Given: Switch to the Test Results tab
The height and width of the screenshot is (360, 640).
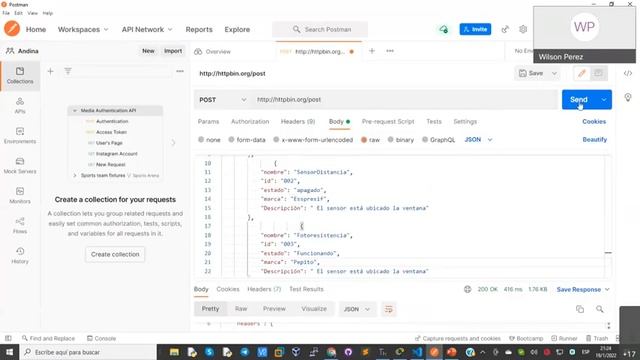Looking at the screenshot, I should point(306,289).
